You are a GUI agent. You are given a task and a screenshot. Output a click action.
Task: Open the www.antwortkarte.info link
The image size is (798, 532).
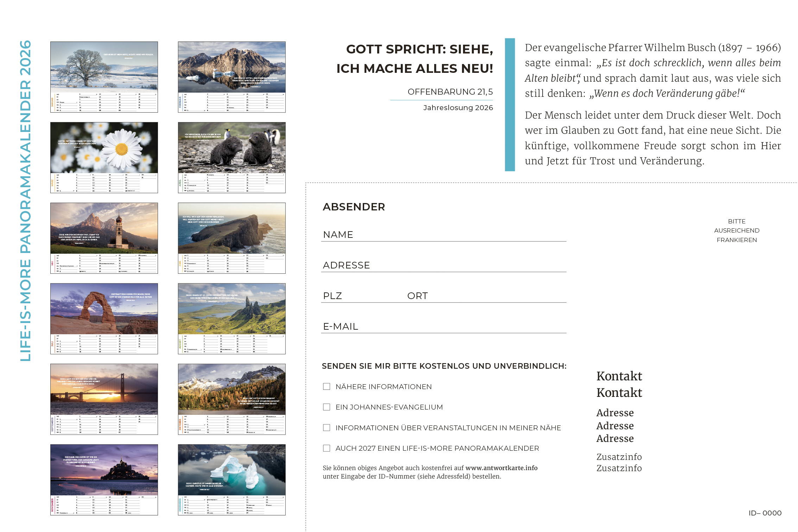[x=501, y=468]
